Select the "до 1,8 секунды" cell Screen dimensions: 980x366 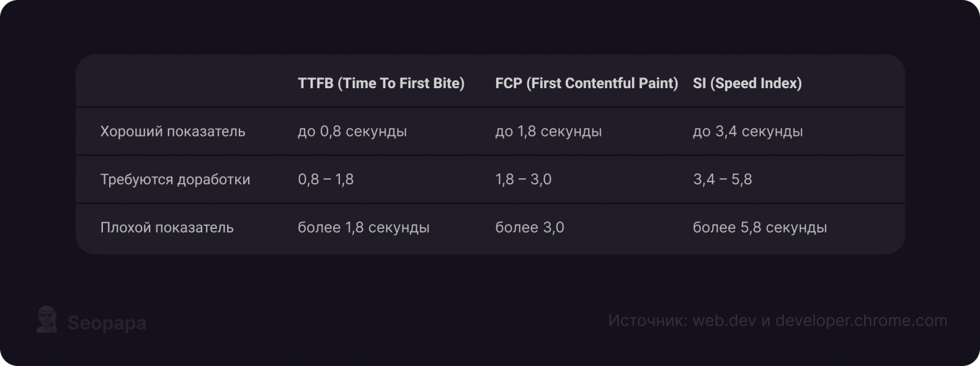tap(548, 131)
